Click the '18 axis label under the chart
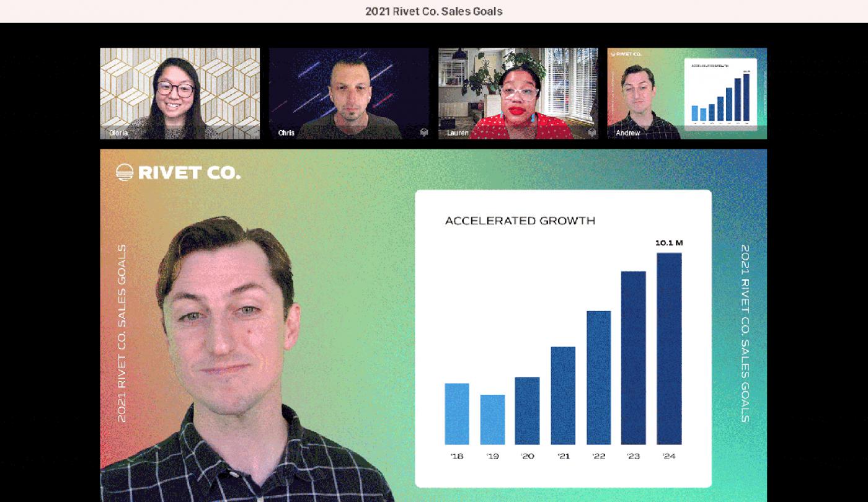The width and height of the screenshot is (868, 502). pyautogui.click(x=457, y=456)
